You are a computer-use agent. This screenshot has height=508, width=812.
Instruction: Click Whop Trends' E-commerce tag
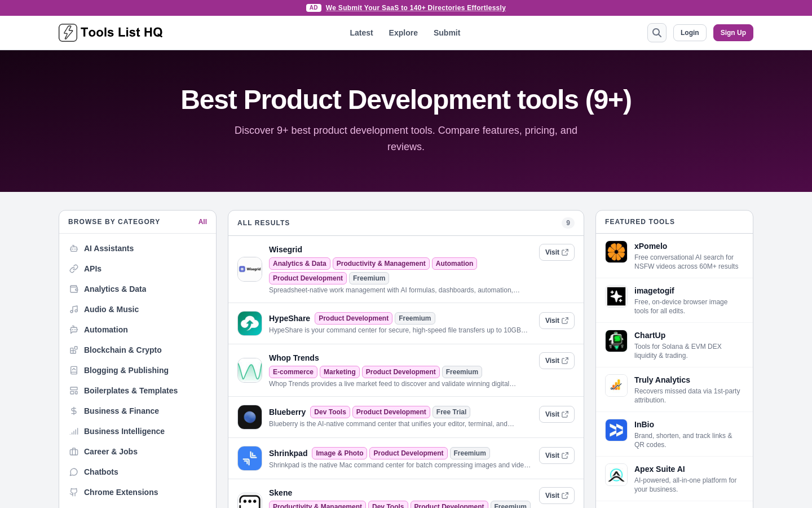(293, 372)
